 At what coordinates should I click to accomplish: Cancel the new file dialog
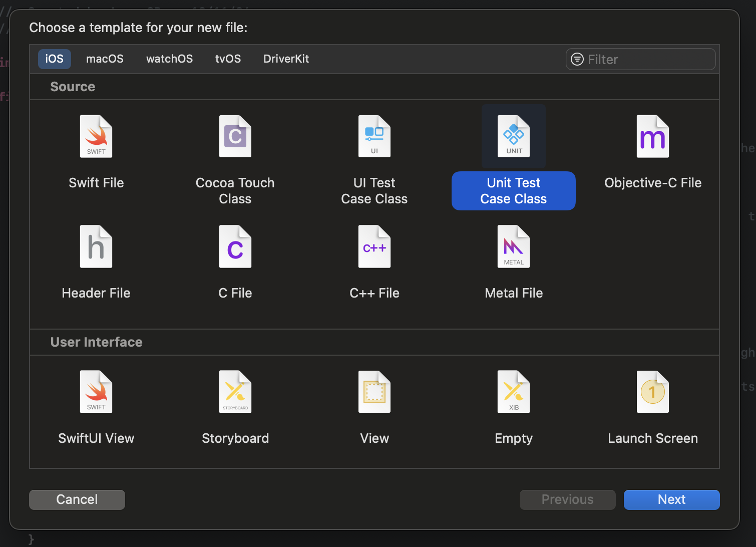tap(77, 499)
